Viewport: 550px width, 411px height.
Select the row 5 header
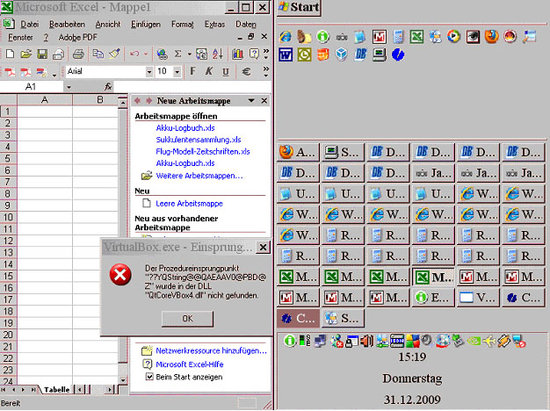[8, 159]
